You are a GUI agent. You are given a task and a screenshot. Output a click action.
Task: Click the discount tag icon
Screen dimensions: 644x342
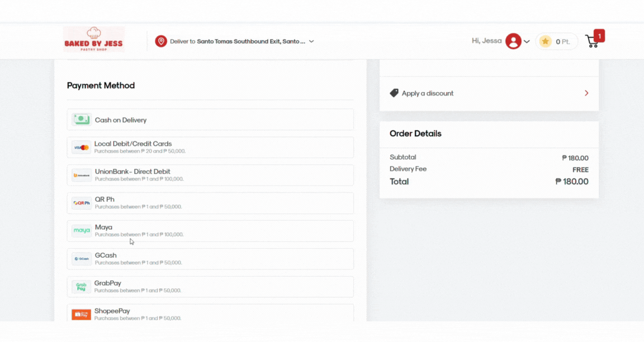(394, 93)
